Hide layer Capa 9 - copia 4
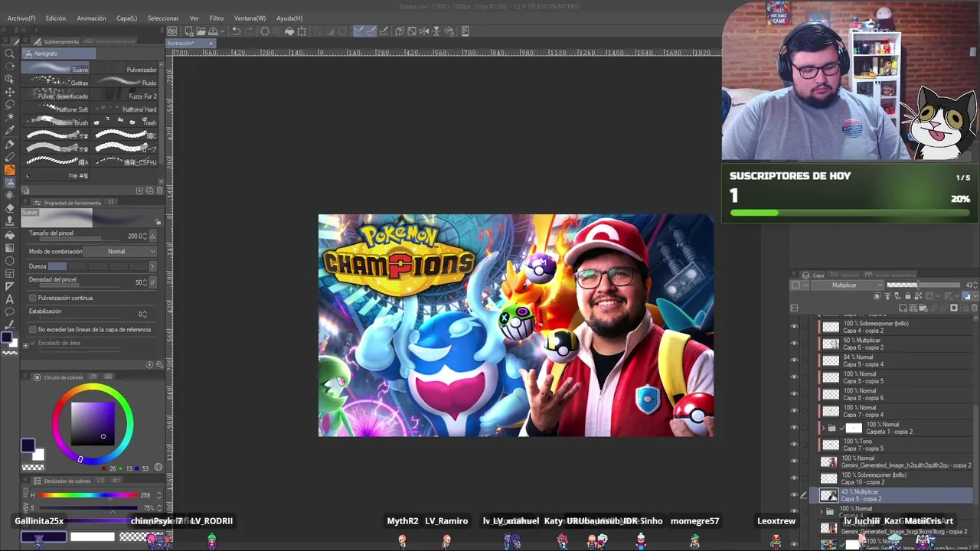 click(794, 360)
